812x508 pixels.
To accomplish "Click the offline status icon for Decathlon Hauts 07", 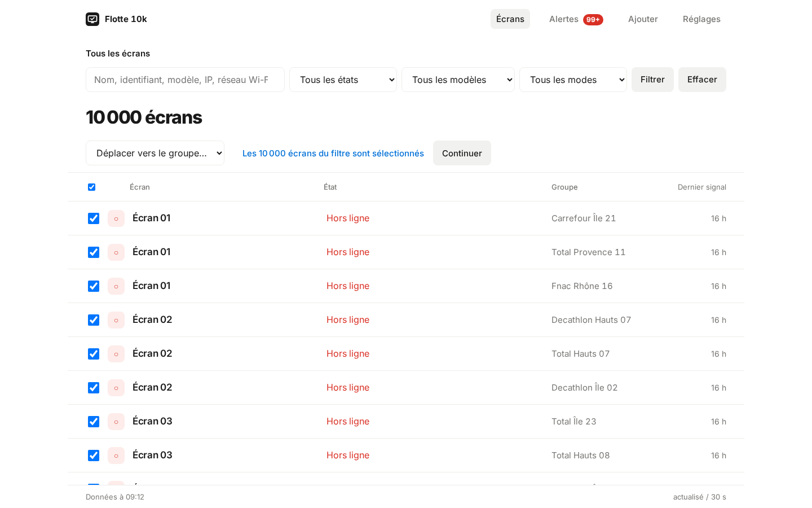I will (116, 320).
